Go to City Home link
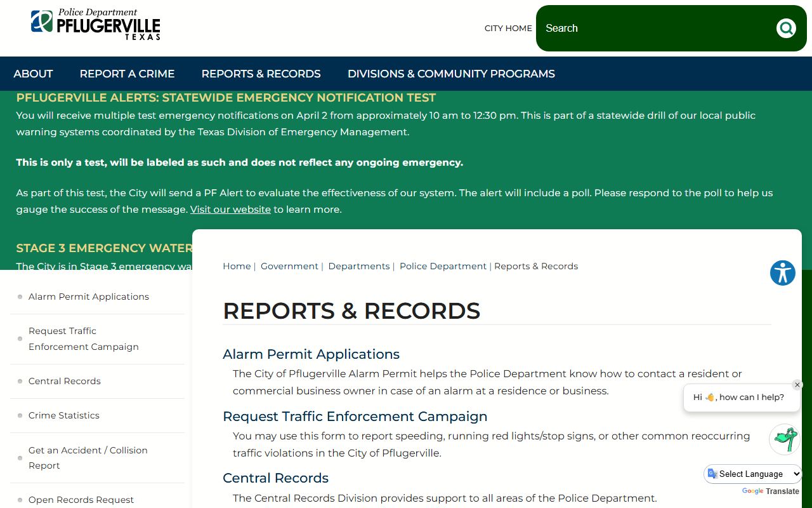 508,28
